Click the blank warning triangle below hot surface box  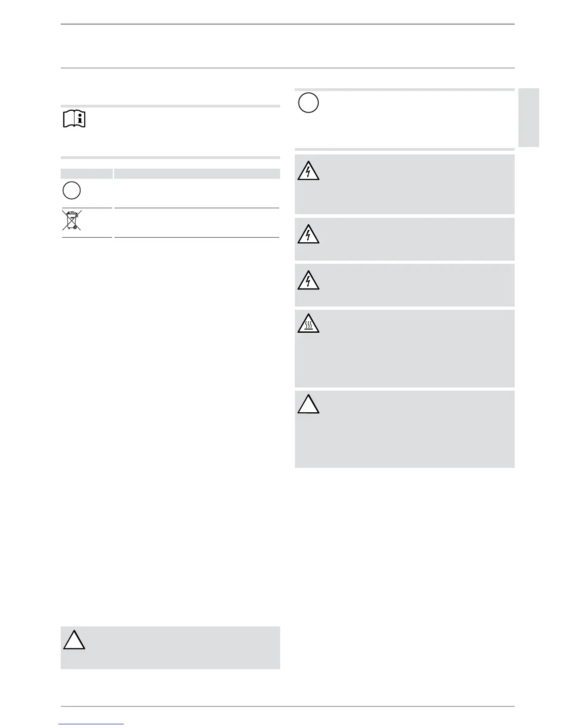tap(308, 404)
